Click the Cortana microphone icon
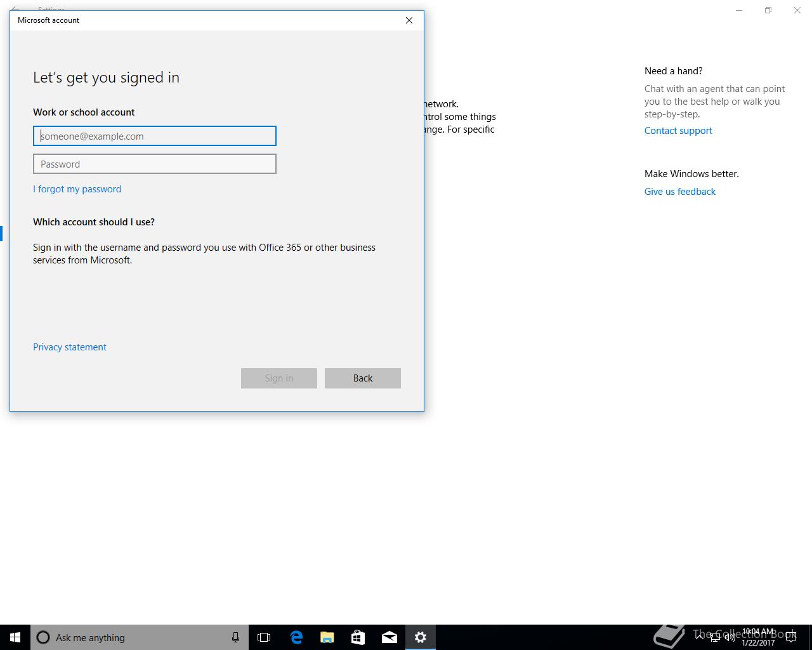Viewport: 812px width, 650px height. (x=235, y=637)
